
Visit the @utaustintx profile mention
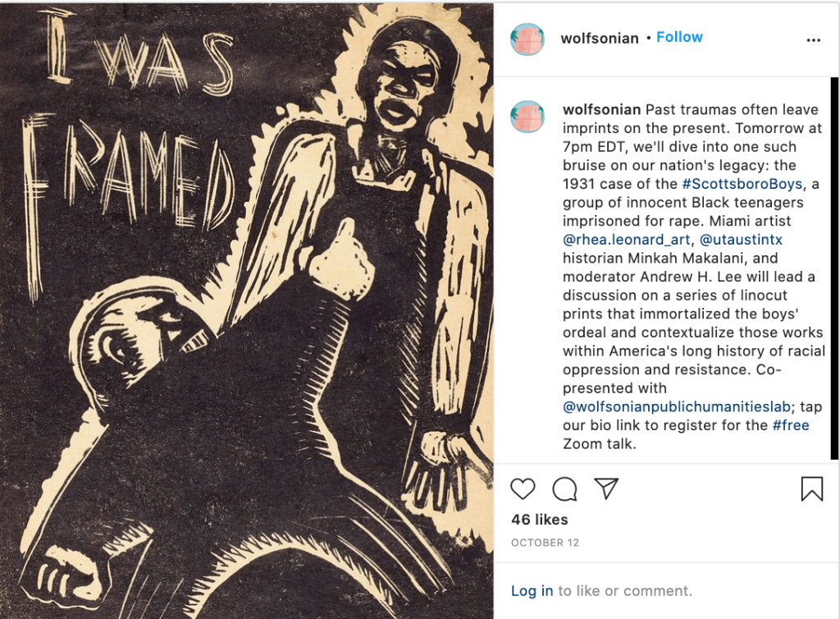[x=741, y=240]
